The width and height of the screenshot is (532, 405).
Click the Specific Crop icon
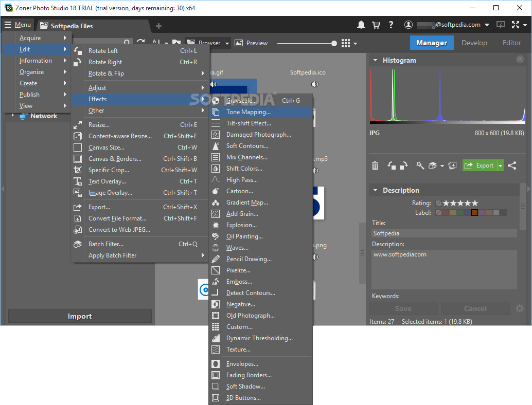tap(78, 170)
